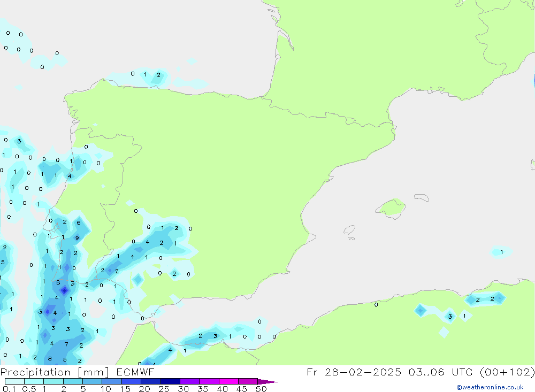
Task: Click the '0.5' legend scale label
Action: [29, 389]
